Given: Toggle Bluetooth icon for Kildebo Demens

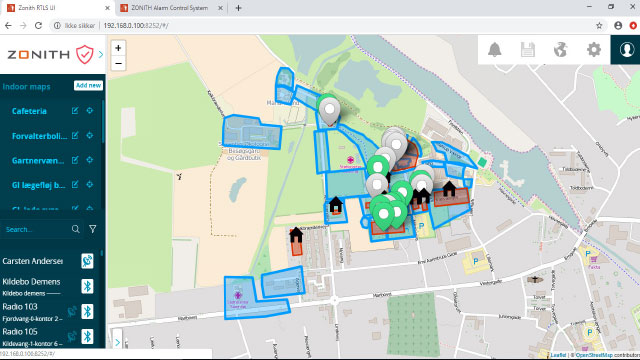Looking at the screenshot, I should [x=87, y=286].
